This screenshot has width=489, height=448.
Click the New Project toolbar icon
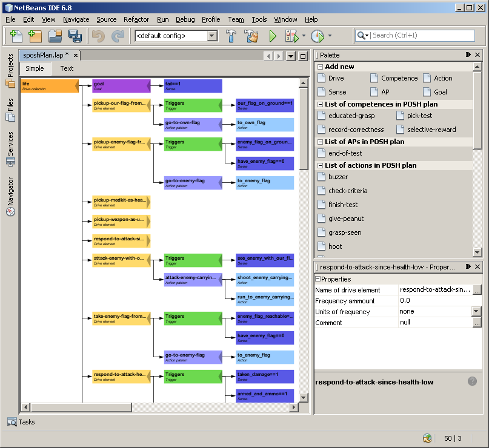coord(35,36)
